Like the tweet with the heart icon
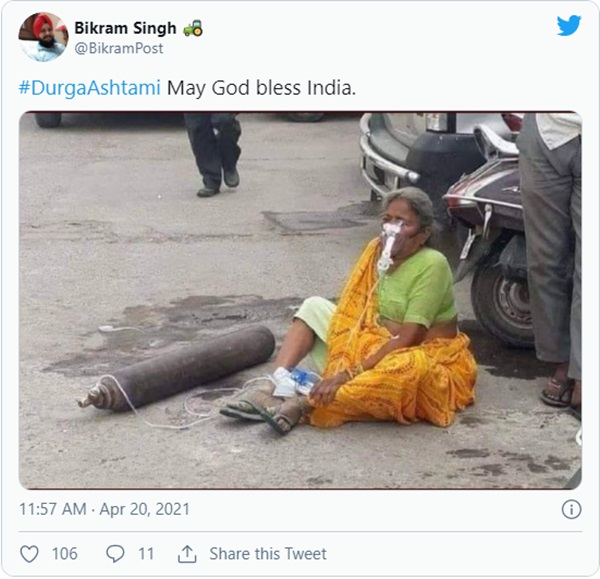 tap(29, 553)
